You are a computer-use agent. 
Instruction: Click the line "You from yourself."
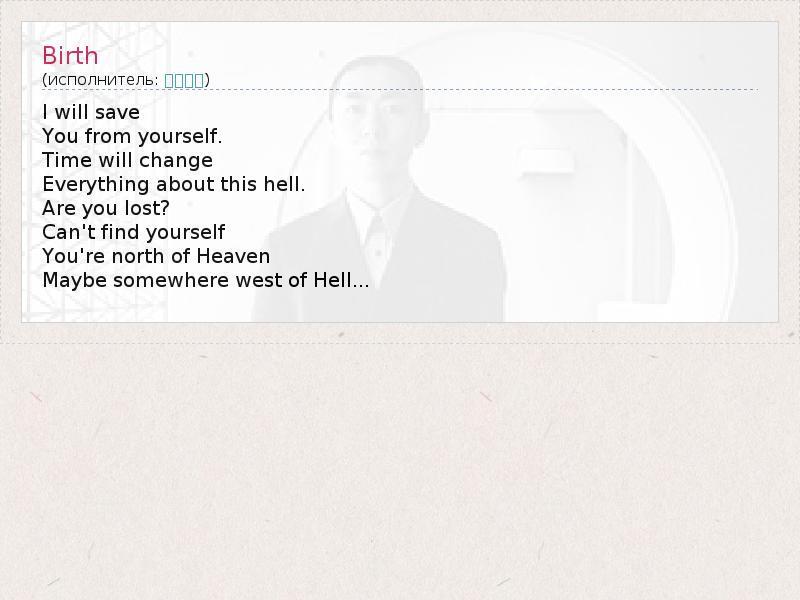pyautogui.click(x=132, y=136)
